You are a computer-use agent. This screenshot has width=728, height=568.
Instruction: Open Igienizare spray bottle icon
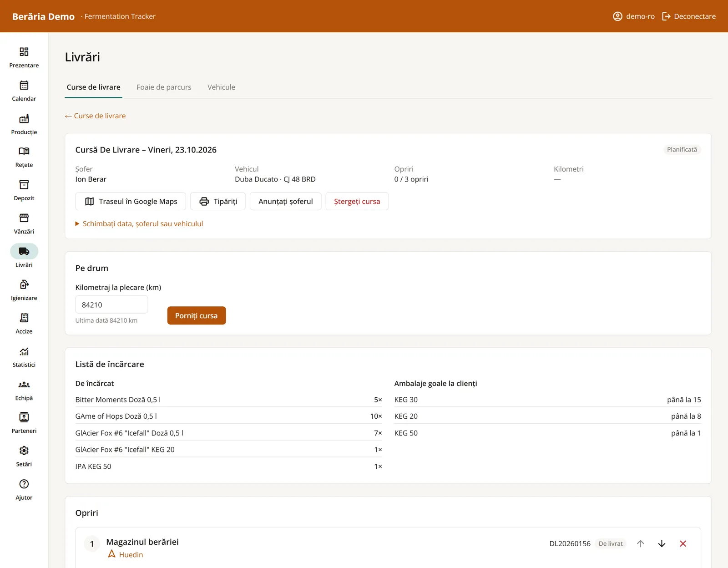[24, 284]
